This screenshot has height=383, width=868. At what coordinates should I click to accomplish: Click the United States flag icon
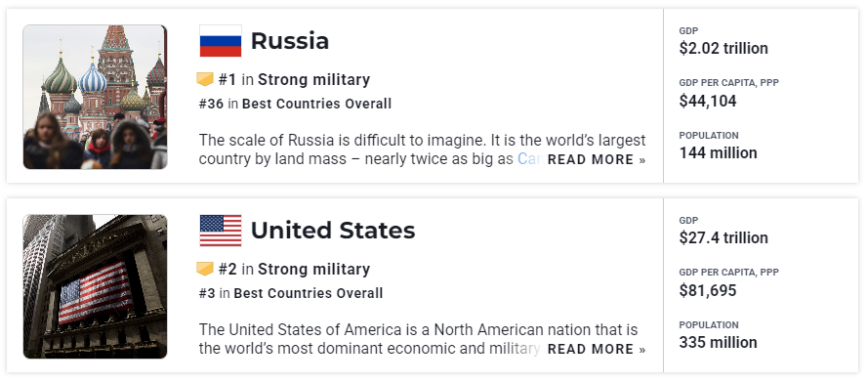(221, 231)
